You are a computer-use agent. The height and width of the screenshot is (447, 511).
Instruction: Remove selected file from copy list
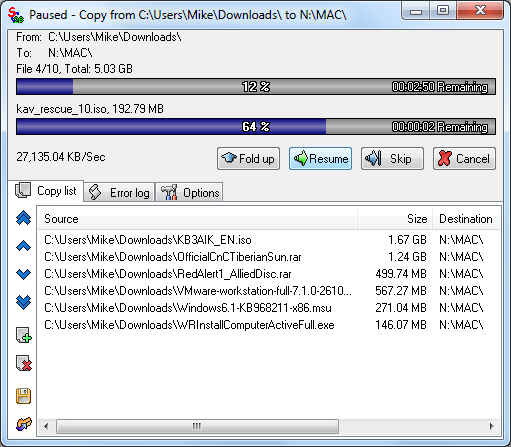24,363
